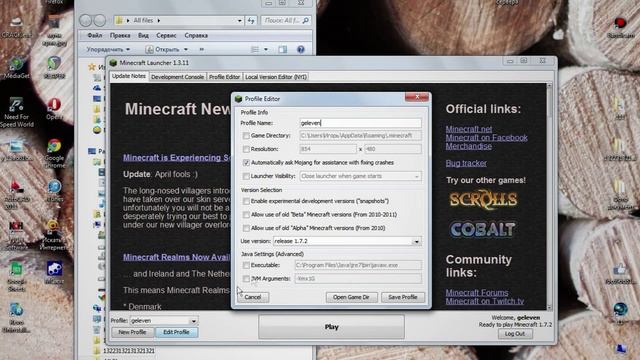Screen dimensions: 640x360
Task: Click the Minecraft Launcher title bar icon
Action: 113,62
